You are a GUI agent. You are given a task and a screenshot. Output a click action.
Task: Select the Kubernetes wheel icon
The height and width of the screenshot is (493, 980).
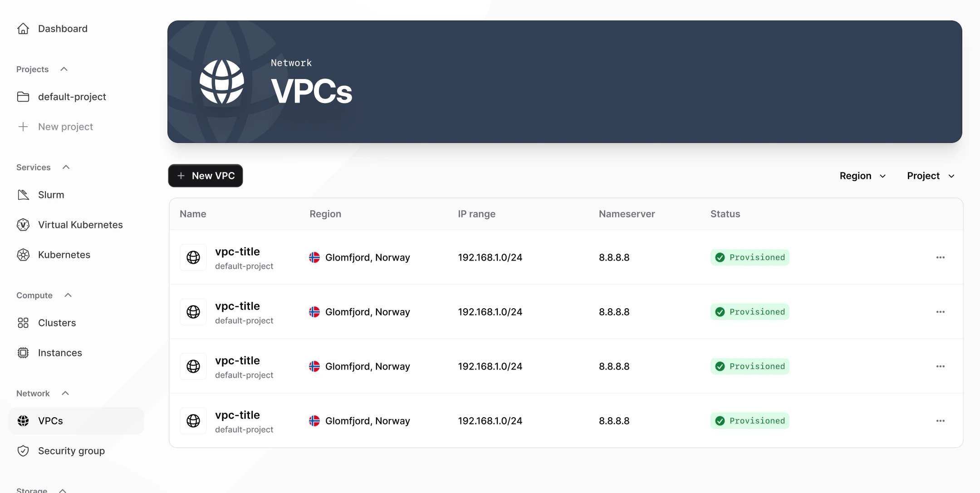click(23, 255)
